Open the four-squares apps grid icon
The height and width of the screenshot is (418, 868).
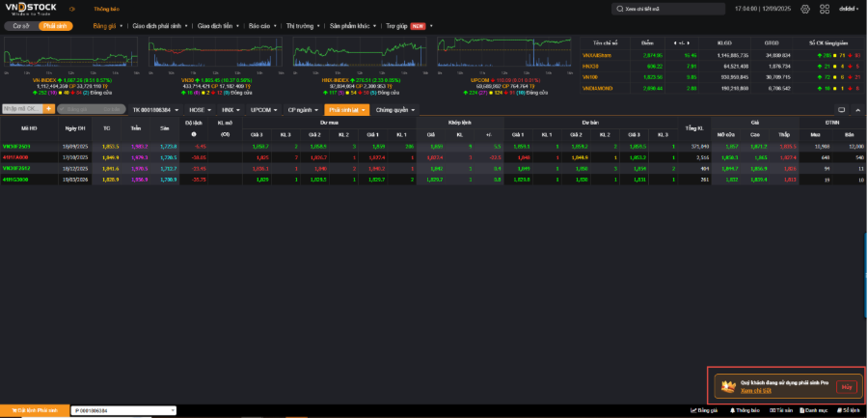click(825, 9)
